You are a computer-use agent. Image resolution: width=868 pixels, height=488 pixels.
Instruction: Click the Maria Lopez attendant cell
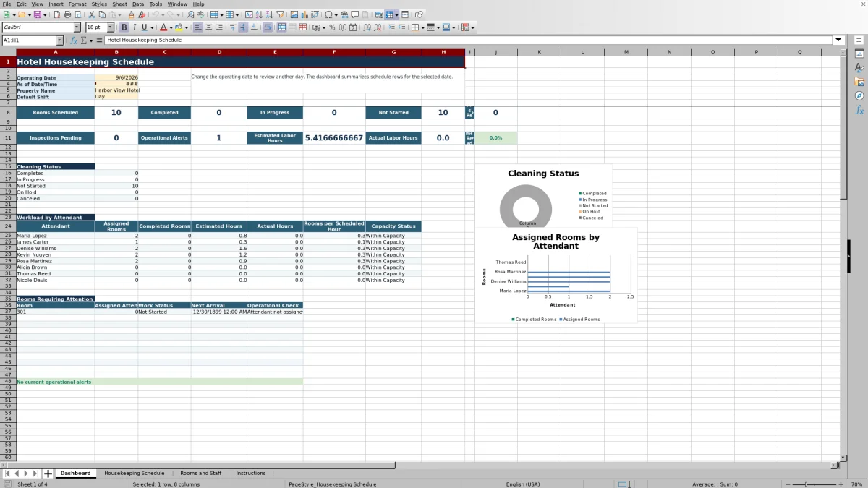[x=56, y=236]
